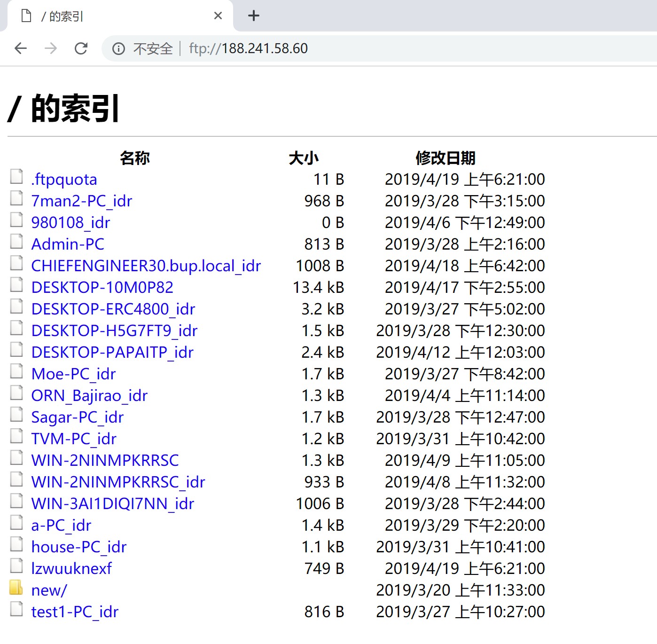
Task: Open the lzwuuknexf file link
Action: pos(71,568)
